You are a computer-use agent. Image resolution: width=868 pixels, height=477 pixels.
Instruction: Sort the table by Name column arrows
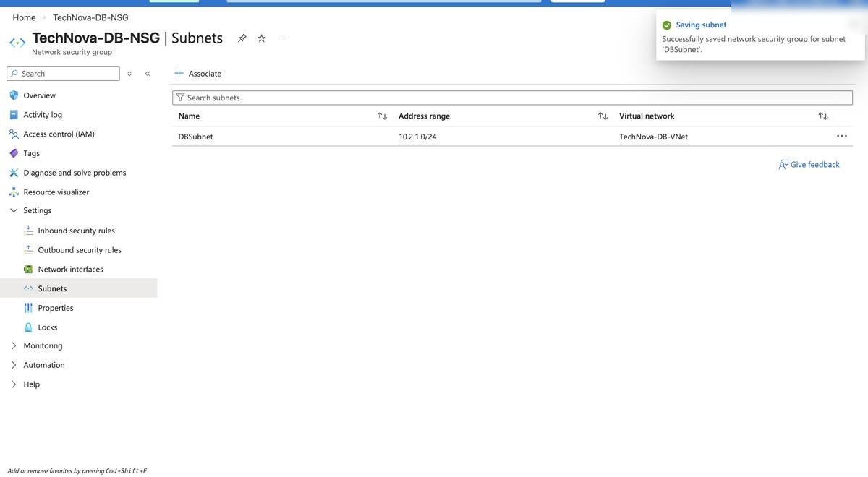(x=382, y=116)
